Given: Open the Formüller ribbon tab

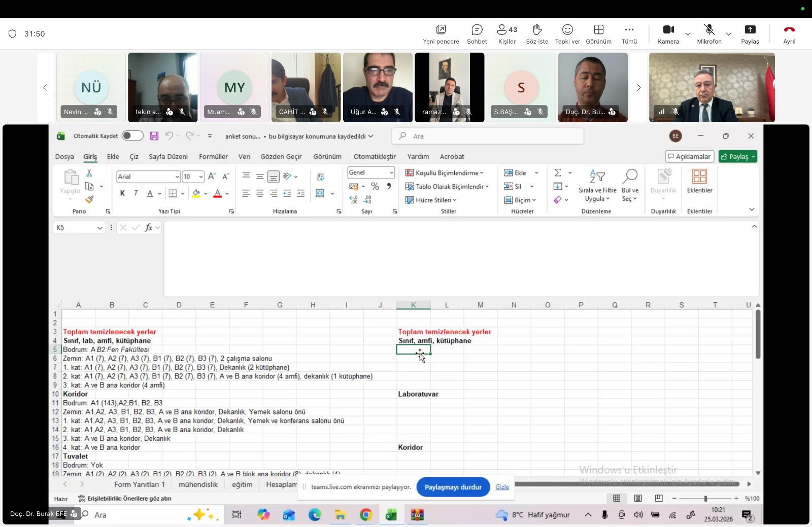Looking at the screenshot, I should coord(213,157).
